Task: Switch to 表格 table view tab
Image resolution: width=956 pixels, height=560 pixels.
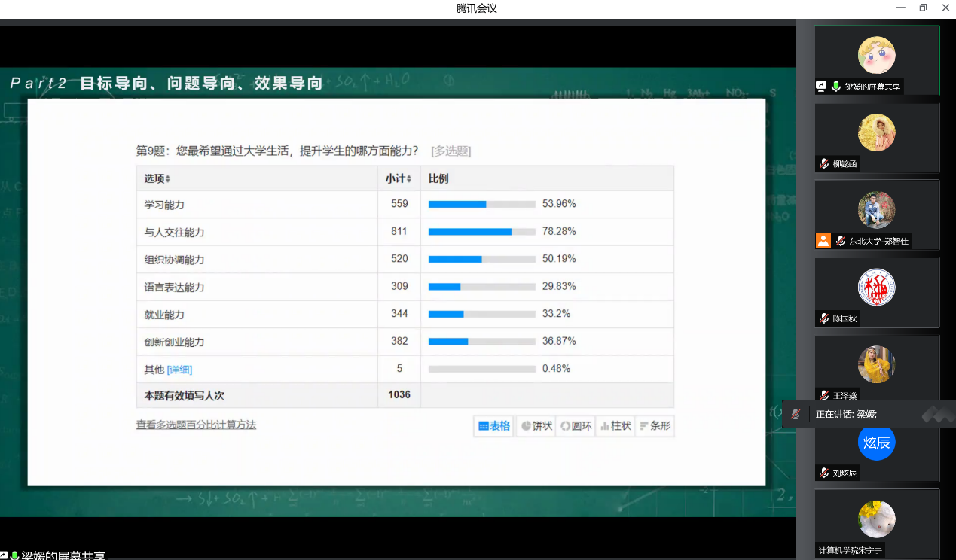Action: coord(494,426)
